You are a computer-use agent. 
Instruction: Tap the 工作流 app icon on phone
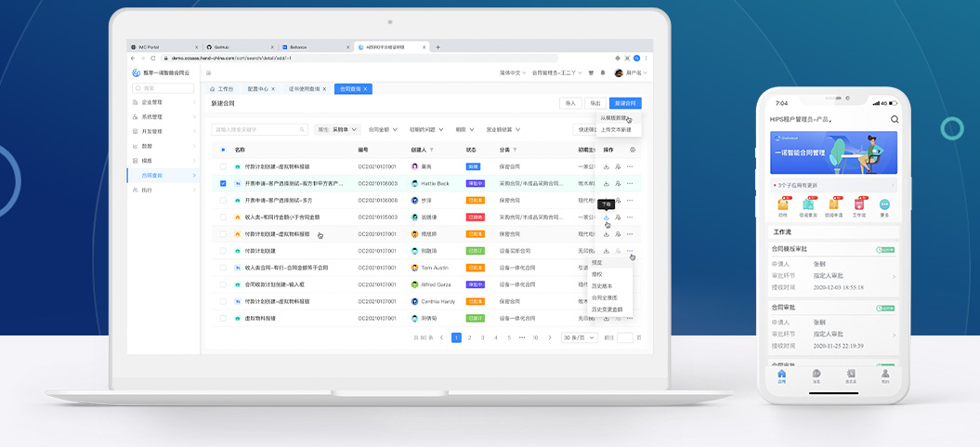[x=858, y=205]
